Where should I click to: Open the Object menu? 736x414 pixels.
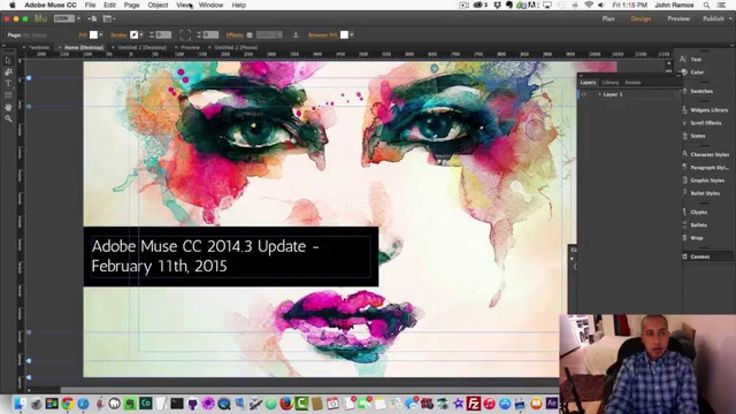pyautogui.click(x=158, y=5)
